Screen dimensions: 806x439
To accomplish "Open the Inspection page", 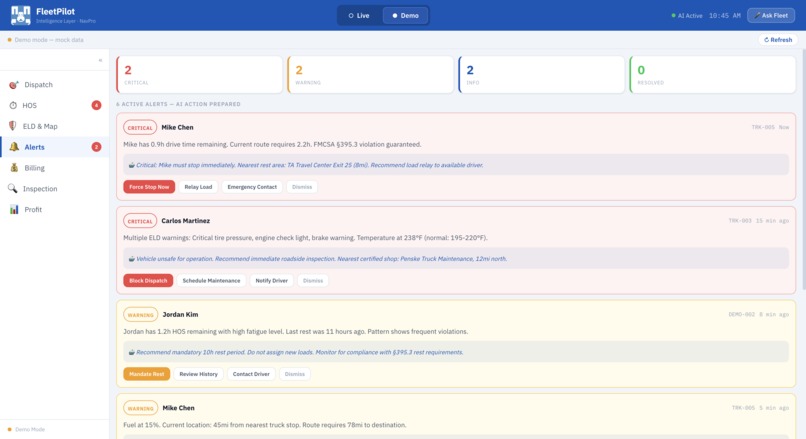I will click(54, 189).
